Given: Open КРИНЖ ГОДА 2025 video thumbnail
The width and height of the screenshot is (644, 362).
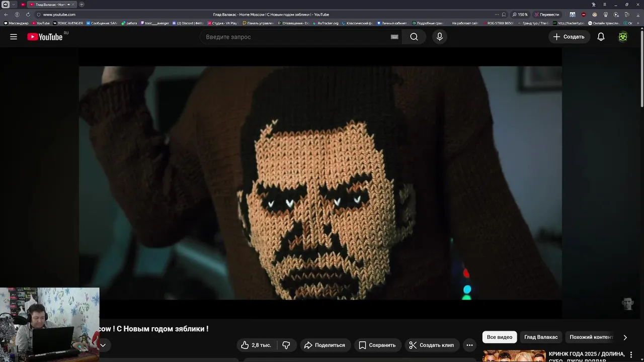Looking at the screenshot, I should (x=514, y=356).
